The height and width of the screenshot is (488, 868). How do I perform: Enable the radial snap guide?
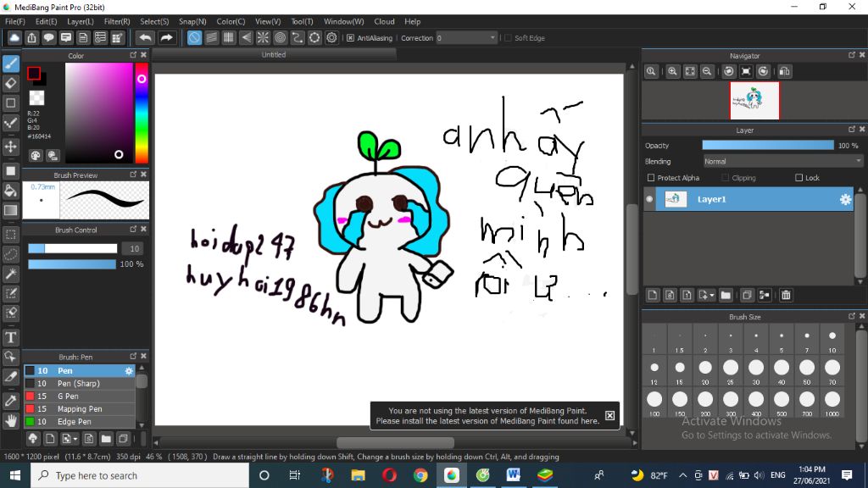[263, 37]
